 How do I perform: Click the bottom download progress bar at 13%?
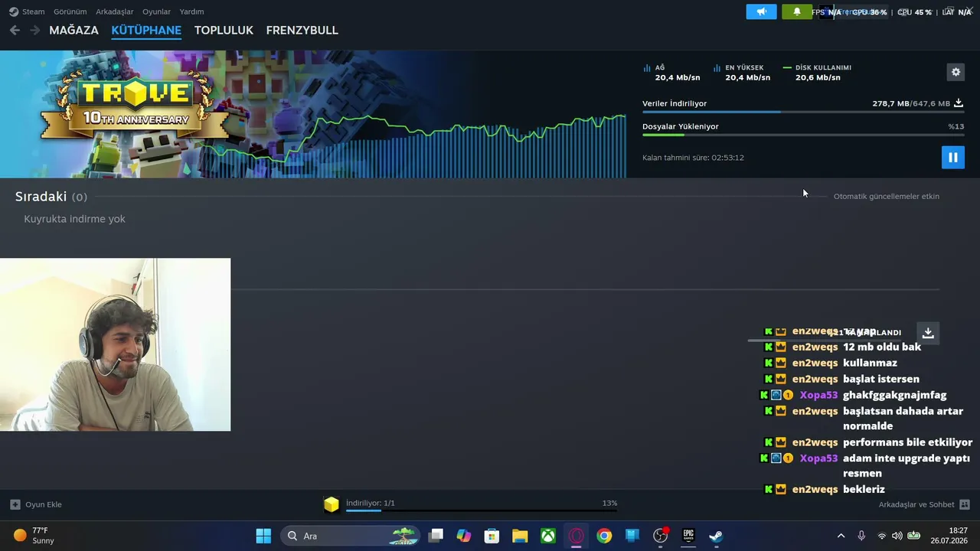tap(481, 510)
